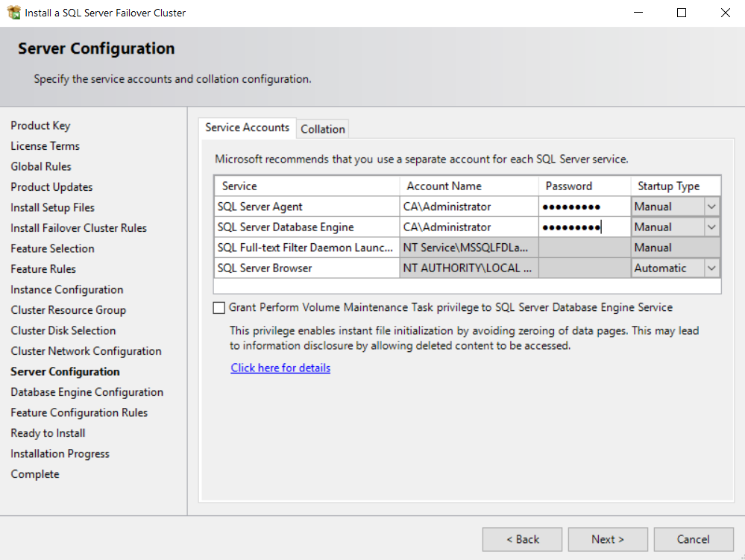Image resolution: width=745 pixels, height=560 pixels.
Task: Click the Startup Type column header
Action: [676, 186]
